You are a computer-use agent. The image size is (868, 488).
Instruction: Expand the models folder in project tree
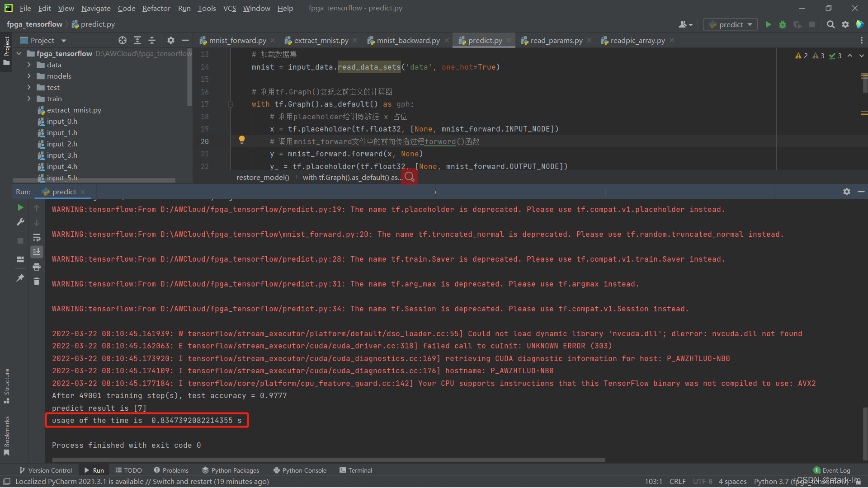click(29, 76)
